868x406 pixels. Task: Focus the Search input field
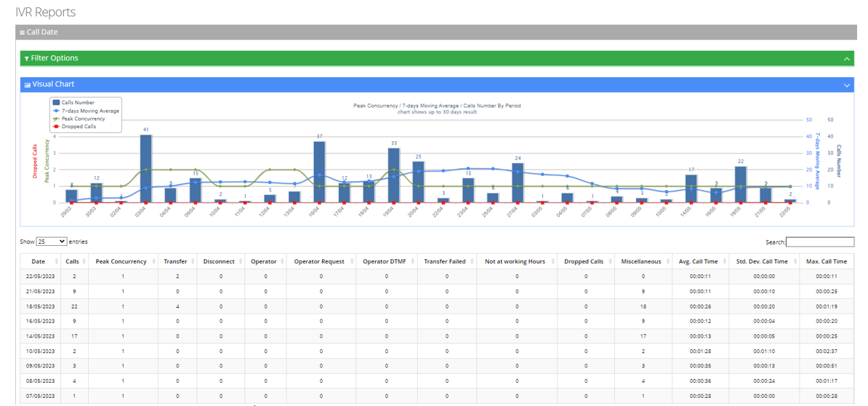[820, 242]
